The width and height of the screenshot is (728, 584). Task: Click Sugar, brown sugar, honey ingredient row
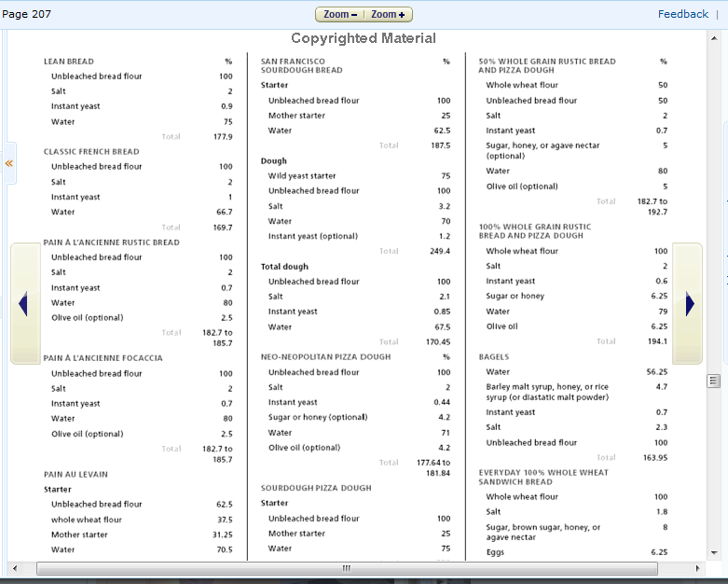click(577, 532)
